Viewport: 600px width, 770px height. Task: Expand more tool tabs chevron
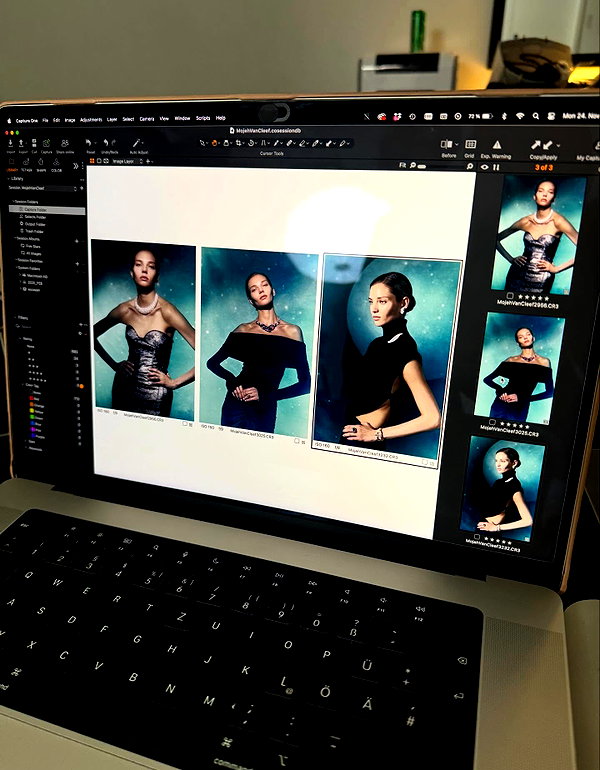click(x=76, y=165)
